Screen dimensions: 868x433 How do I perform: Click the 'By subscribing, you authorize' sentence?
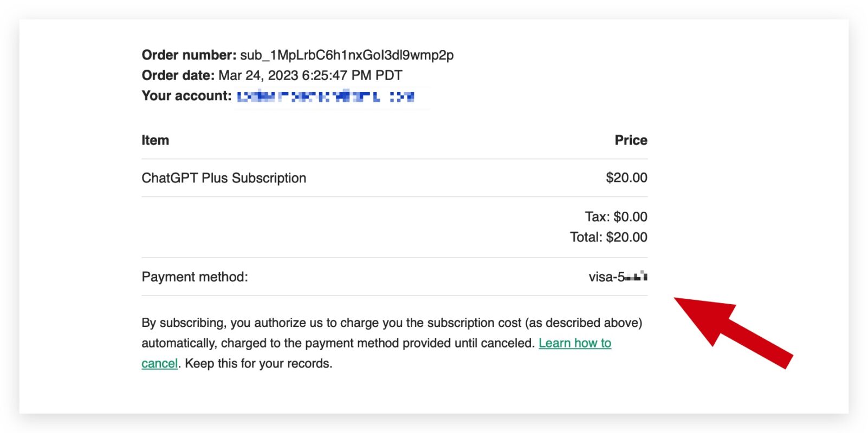click(x=392, y=323)
